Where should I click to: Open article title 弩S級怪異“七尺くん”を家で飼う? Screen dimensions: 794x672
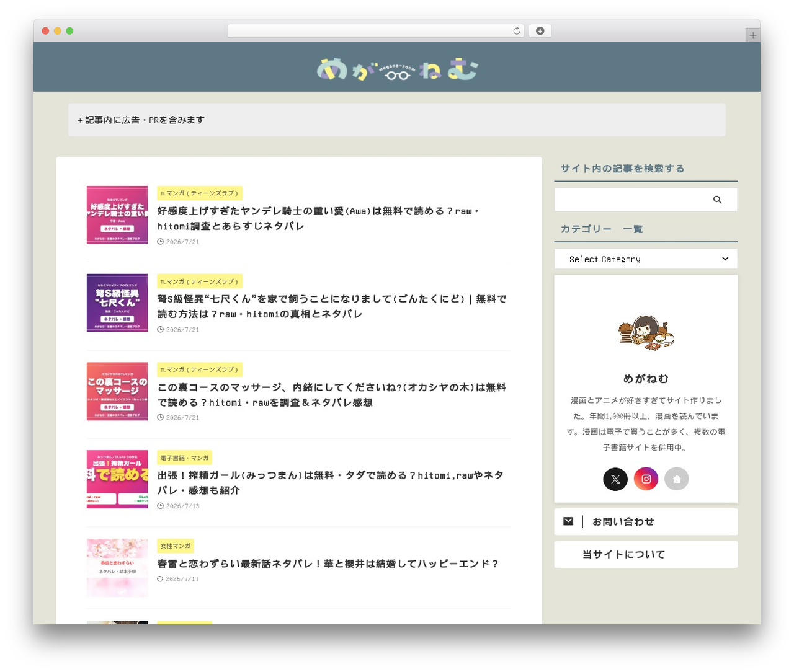[332, 307]
